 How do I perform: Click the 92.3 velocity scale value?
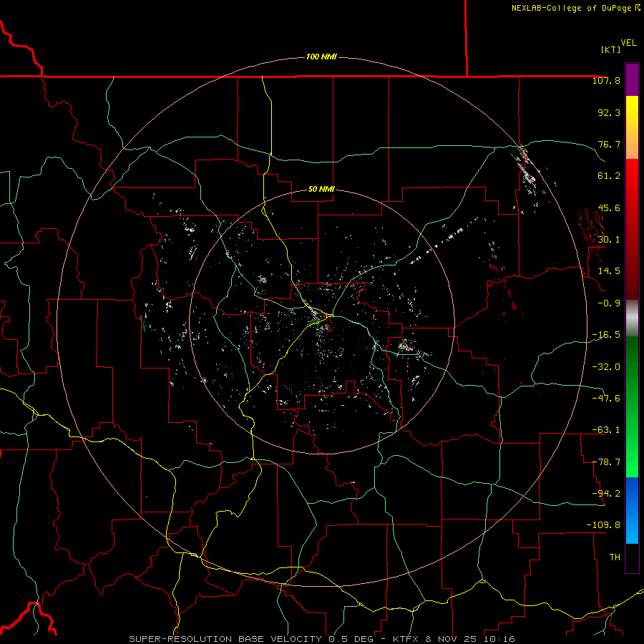click(609, 112)
